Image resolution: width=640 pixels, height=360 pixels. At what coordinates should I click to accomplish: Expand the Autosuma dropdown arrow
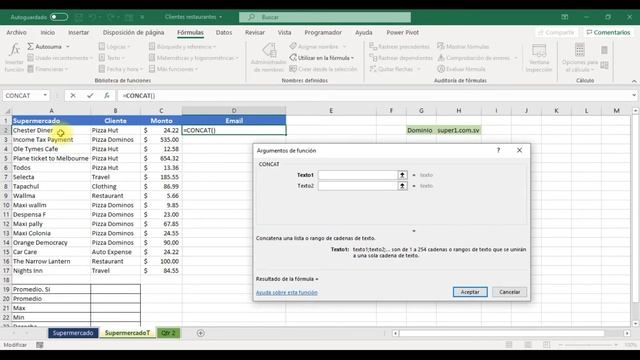[x=68, y=47]
